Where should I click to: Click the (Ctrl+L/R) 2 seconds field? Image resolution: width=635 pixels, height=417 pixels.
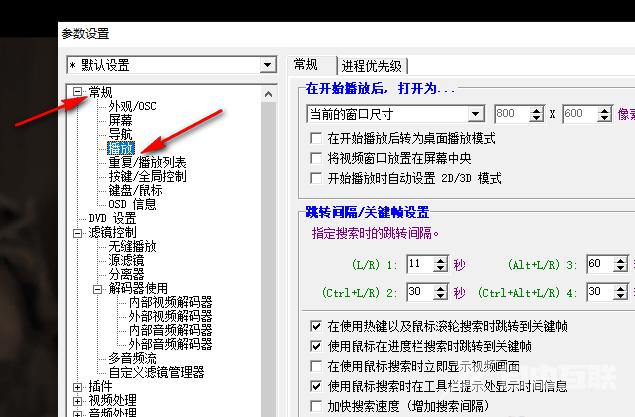[420, 292]
